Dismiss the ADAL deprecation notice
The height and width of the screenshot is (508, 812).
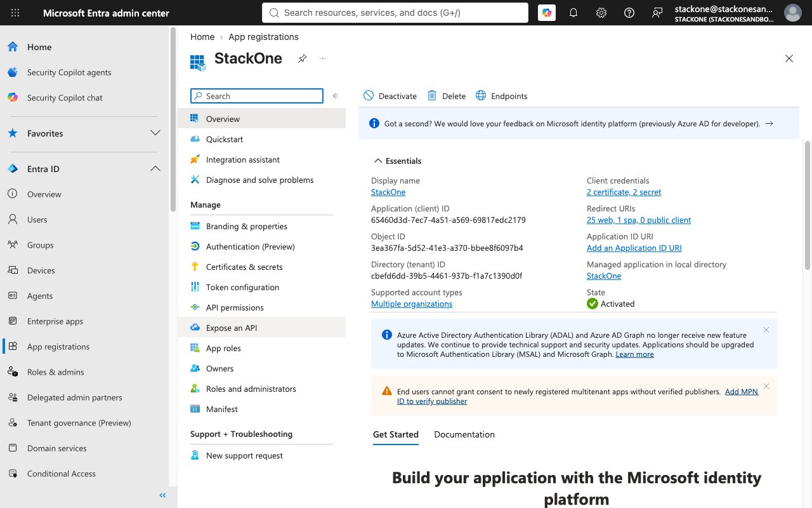click(766, 330)
